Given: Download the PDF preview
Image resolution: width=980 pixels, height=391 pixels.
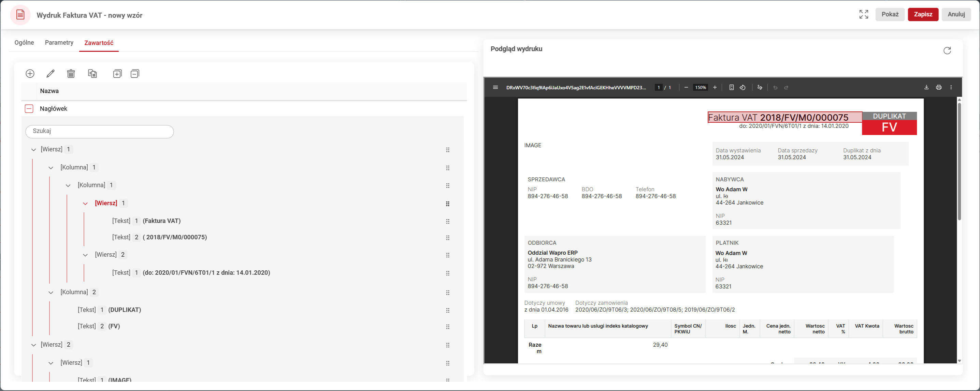Looking at the screenshot, I should coord(926,87).
